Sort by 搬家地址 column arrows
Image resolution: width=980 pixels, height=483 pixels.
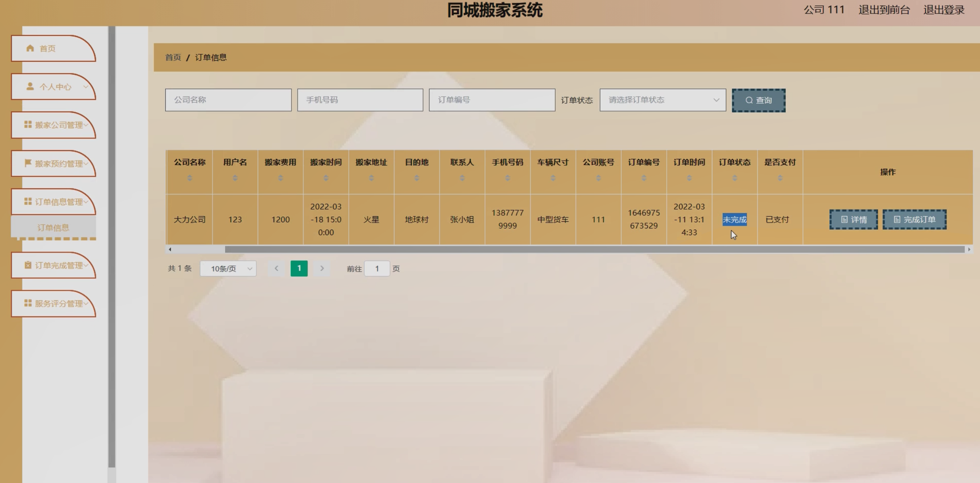(x=371, y=178)
